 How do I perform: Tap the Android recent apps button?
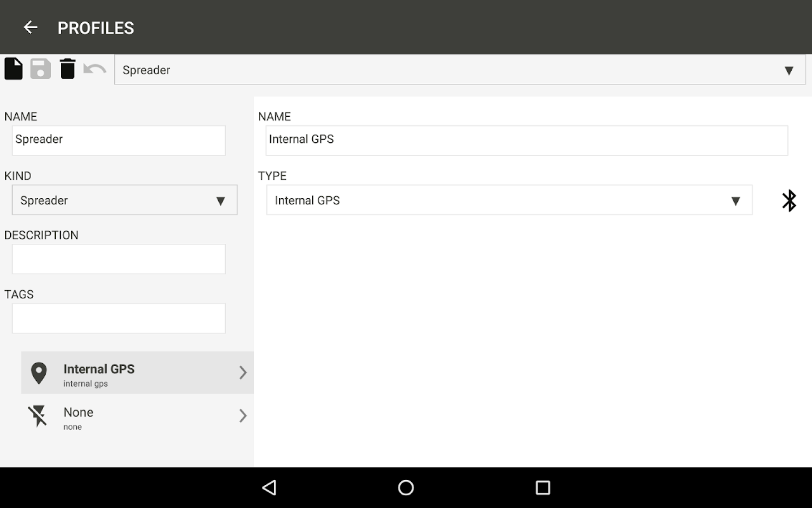click(x=542, y=488)
